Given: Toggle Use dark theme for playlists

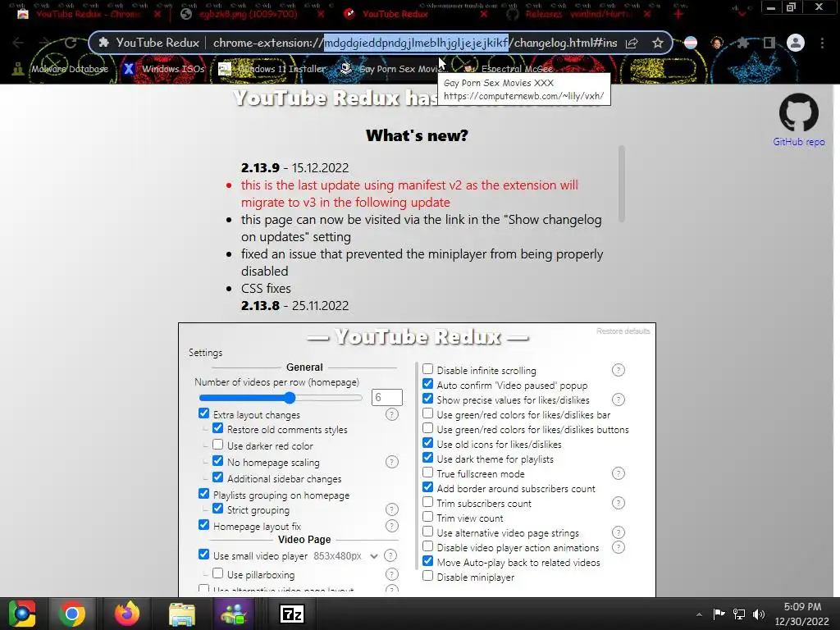Looking at the screenshot, I should tap(427, 458).
